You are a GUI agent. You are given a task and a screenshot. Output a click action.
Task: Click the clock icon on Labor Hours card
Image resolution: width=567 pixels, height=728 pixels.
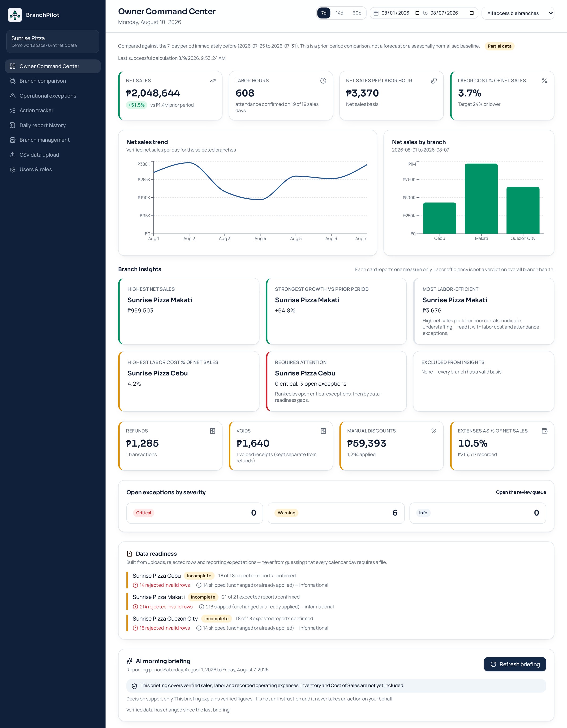[x=323, y=81]
